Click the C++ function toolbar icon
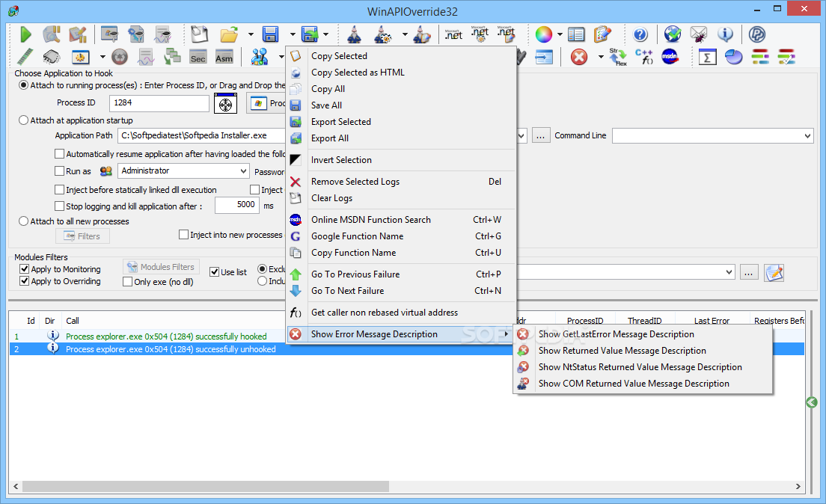 click(643, 56)
